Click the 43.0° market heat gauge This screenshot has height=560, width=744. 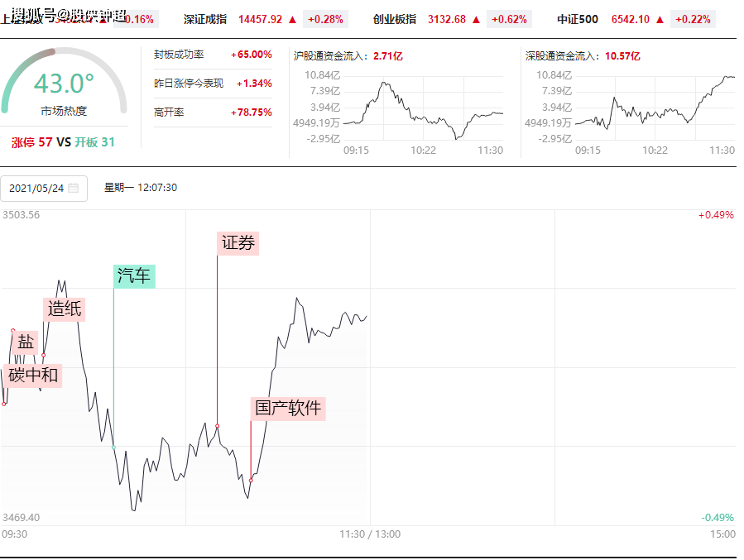coord(64,87)
